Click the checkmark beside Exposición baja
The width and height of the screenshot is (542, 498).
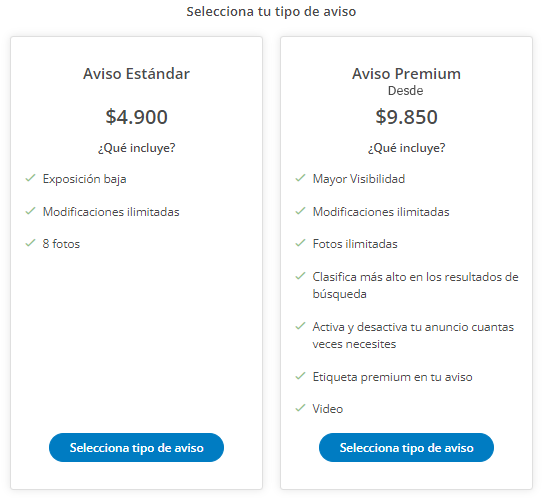click(x=30, y=178)
